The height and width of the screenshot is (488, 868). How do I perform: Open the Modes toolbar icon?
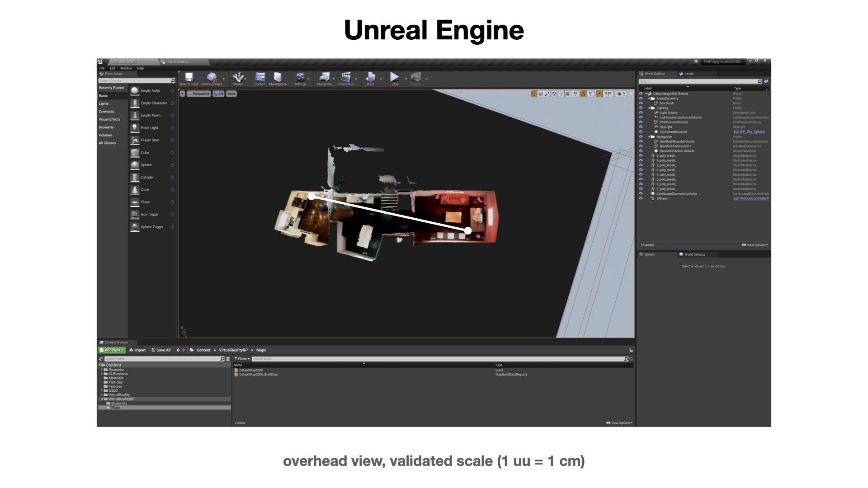[238, 78]
